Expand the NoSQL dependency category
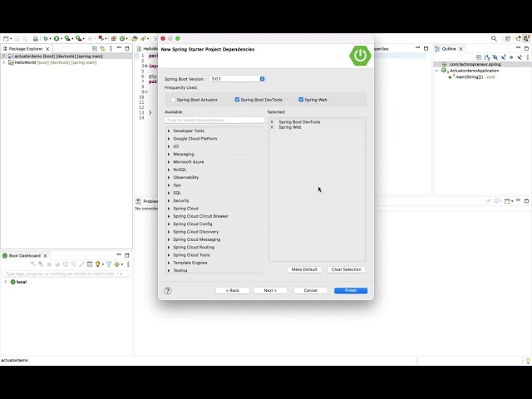This screenshot has height=399, width=532. (x=169, y=170)
